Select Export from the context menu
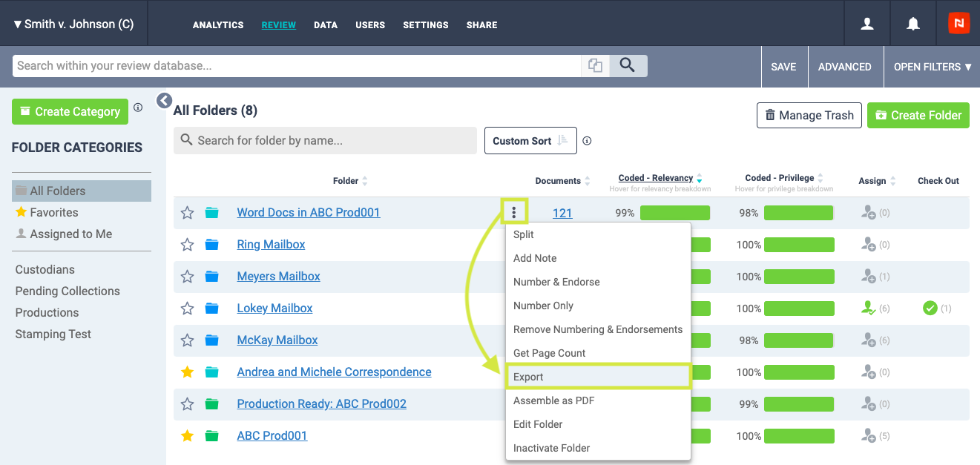 [x=598, y=377]
